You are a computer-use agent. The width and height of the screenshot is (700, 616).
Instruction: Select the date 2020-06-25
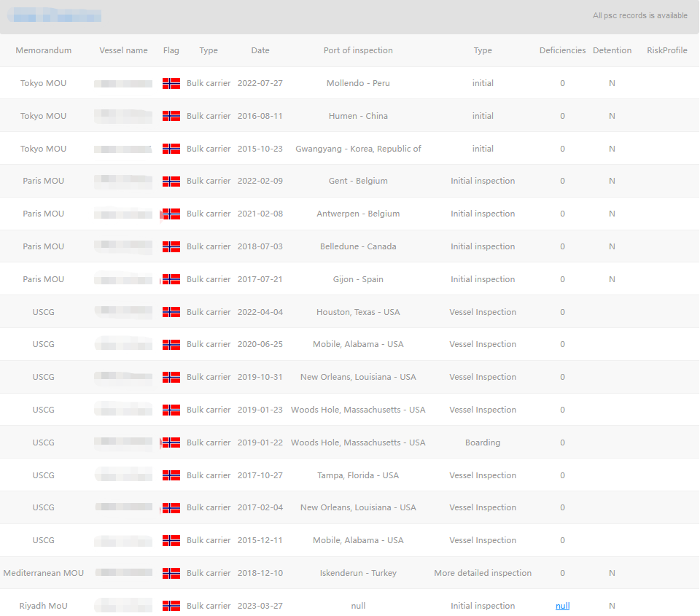tap(260, 344)
